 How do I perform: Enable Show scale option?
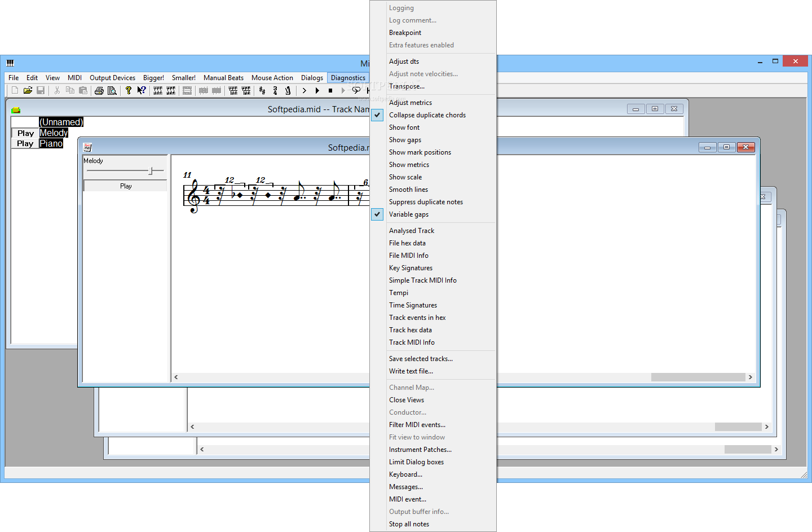coord(433,177)
